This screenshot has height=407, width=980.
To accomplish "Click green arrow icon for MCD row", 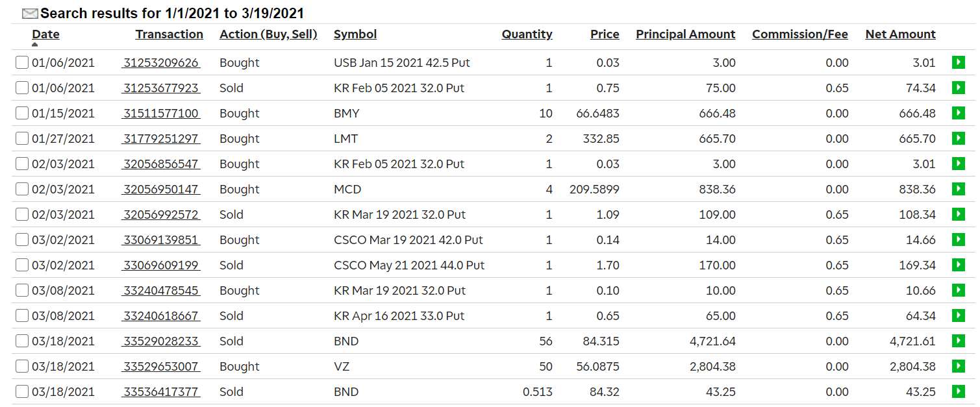I will [x=958, y=189].
